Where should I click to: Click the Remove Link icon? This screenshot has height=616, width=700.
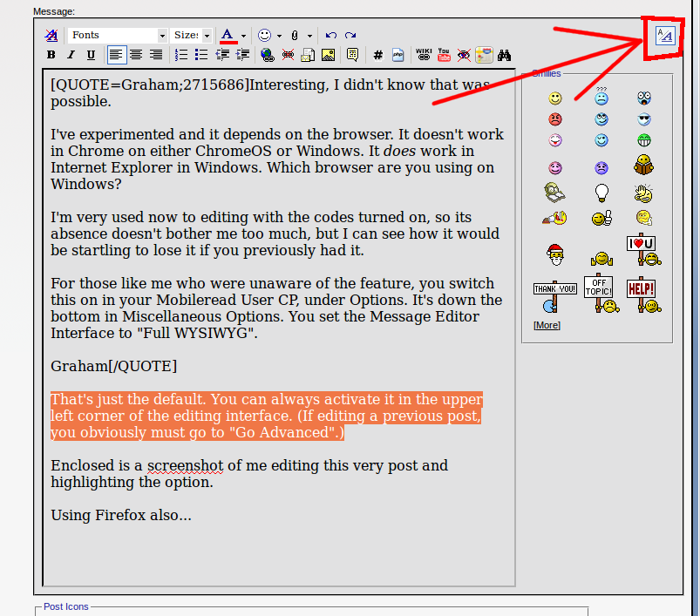[x=288, y=55]
